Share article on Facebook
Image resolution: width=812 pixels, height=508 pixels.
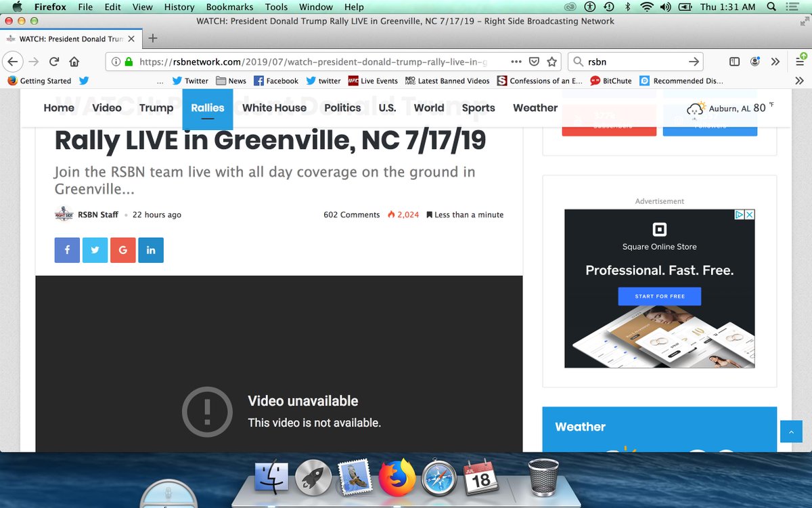click(x=67, y=250)
